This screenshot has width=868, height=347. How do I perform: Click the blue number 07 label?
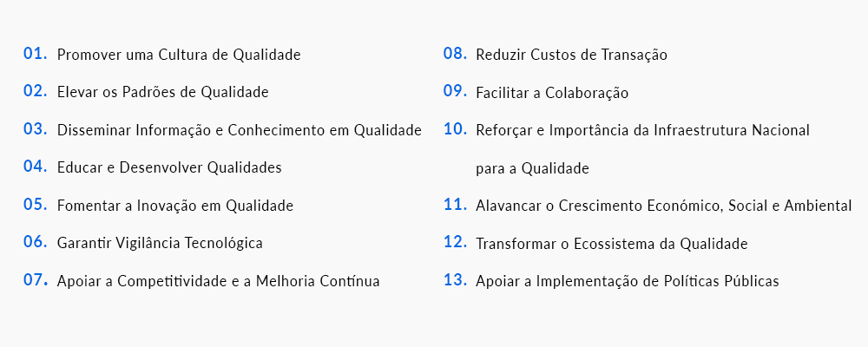click(x=35, y=280)
